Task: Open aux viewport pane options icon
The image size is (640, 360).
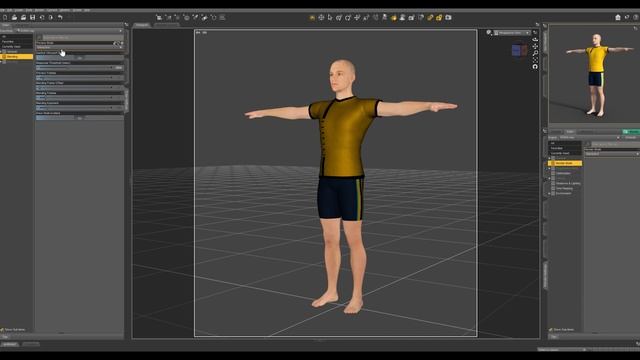Action: pos(635,28)
